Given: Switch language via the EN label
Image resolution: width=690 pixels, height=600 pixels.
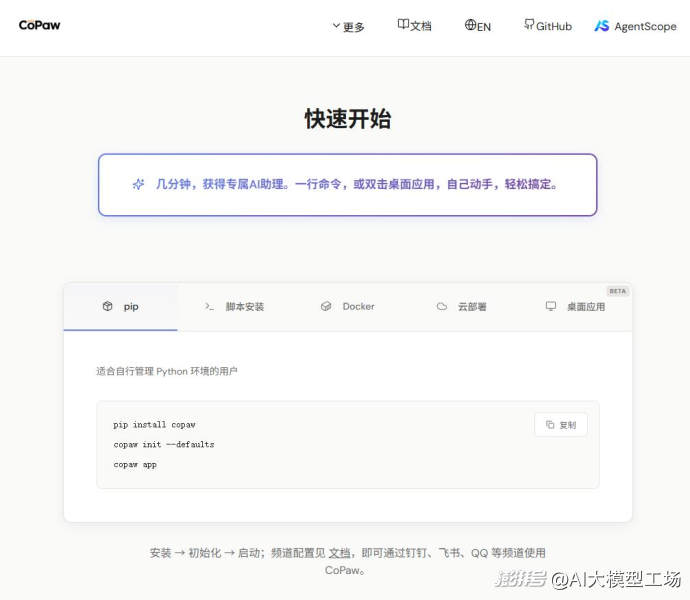Looking at the screenshot, I should [x=484, y=27].
